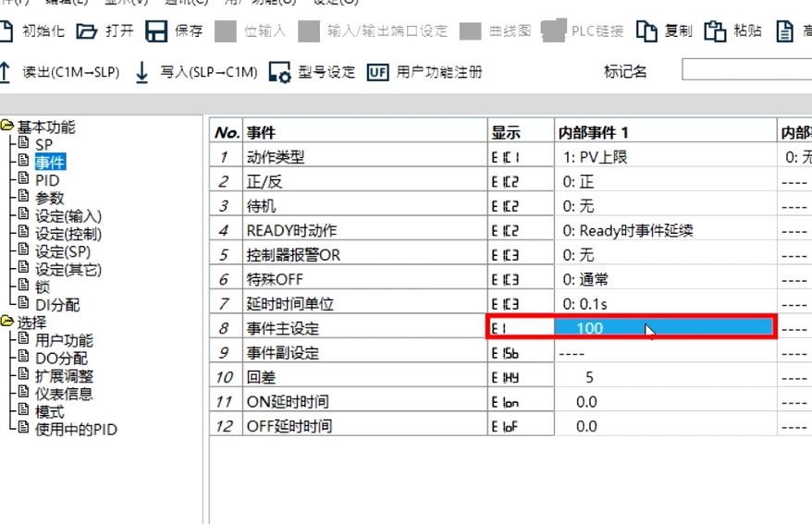
Task: Click the 回差 value cell showing 5
Action: [666, 377]
